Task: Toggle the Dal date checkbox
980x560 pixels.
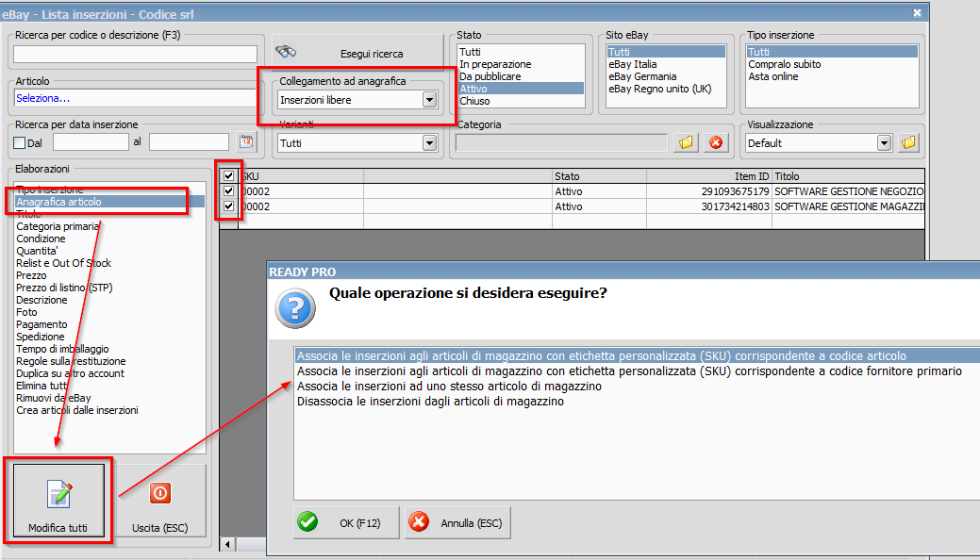Action: click(20, 142)
